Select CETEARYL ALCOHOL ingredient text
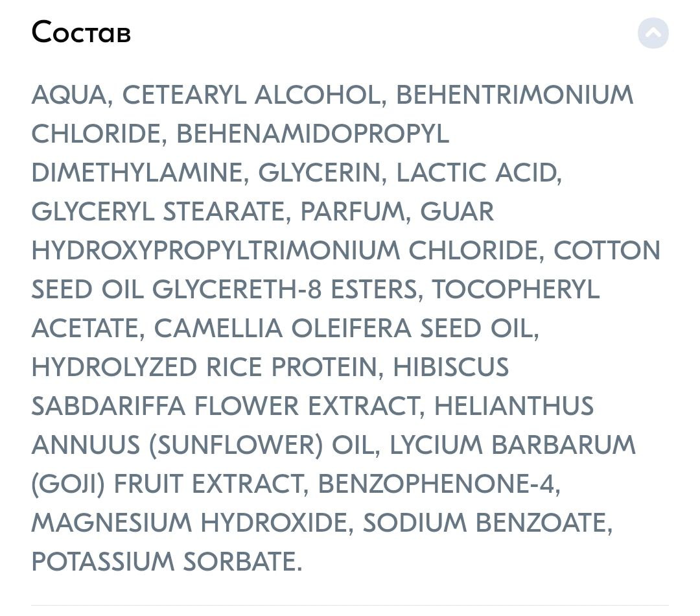 (251, 95)
